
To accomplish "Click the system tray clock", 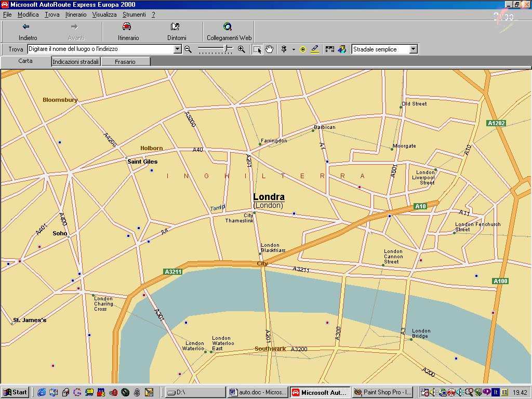I will [520, 393].
